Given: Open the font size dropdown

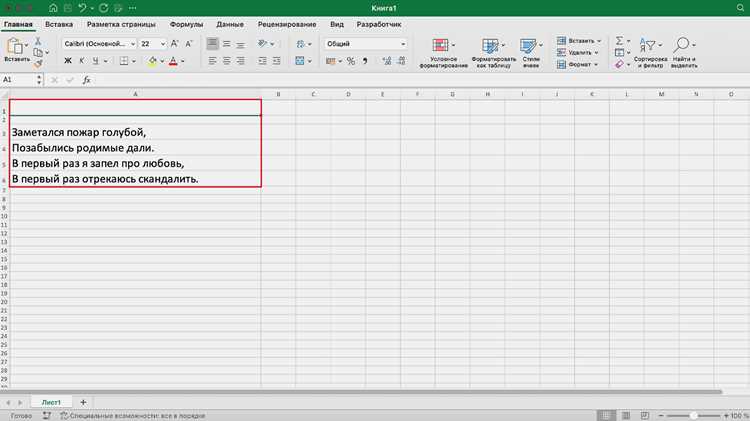Looking at the screenshot, I should pyautogui.click(x=163, y=44).
